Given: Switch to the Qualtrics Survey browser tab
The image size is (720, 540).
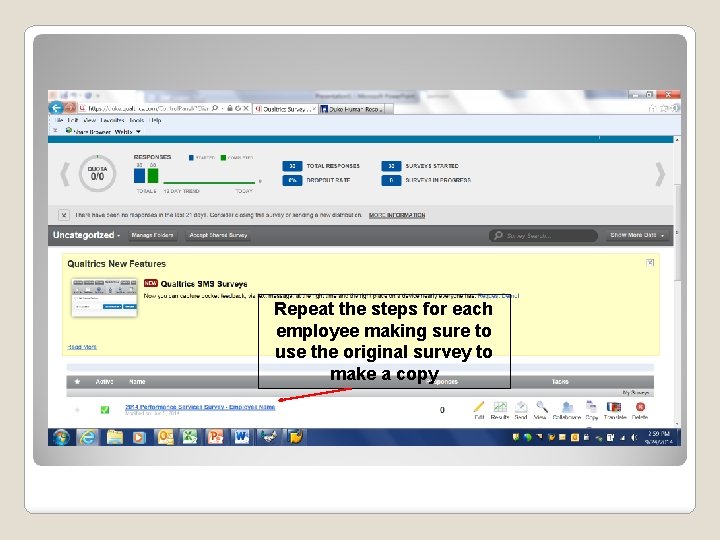Looking at the screenshot, I should tap(285, 109).
